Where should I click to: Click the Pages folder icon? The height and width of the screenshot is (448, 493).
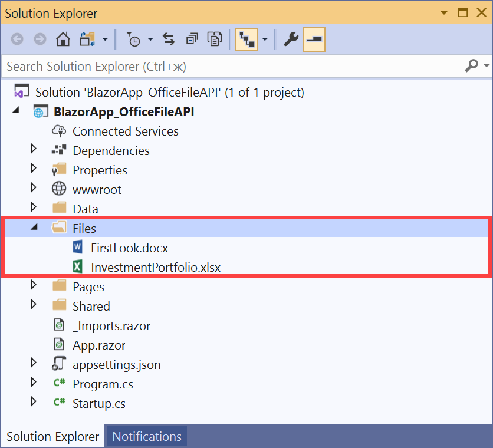point(59,285)
